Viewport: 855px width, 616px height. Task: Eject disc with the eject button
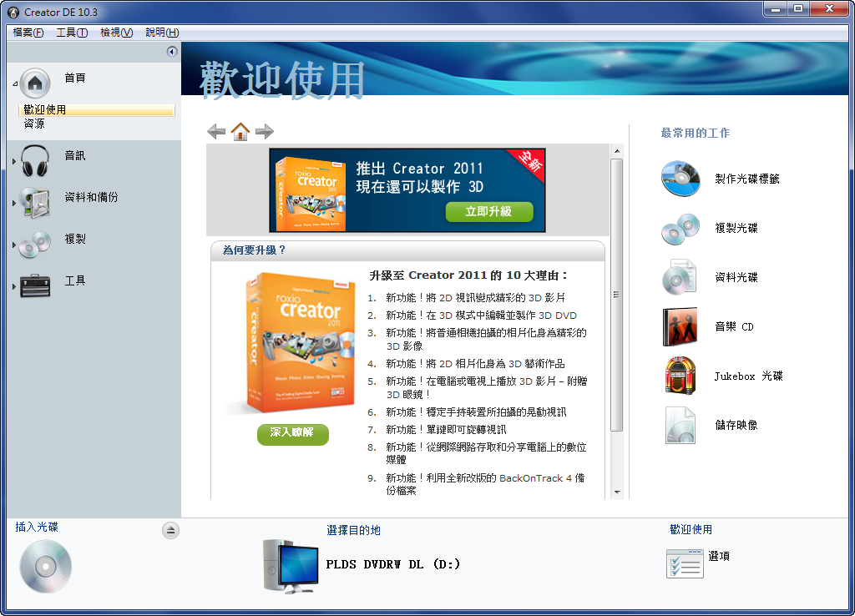tap(170, 530)
